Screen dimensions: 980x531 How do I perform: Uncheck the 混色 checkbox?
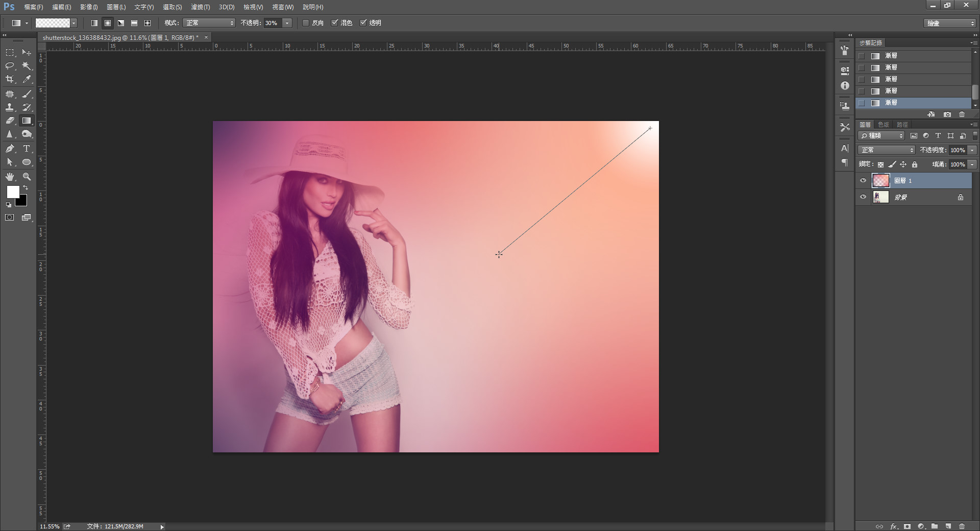pos(334,23)
